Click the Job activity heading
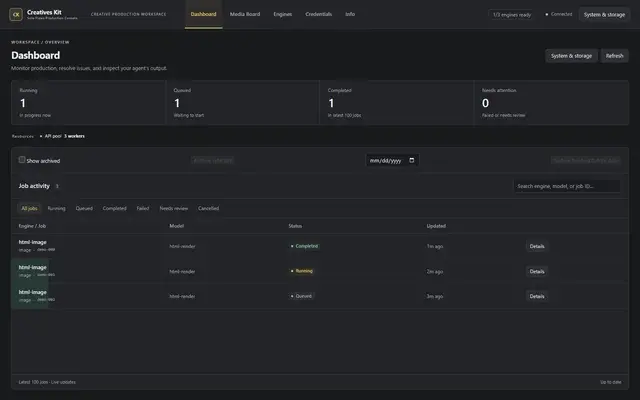640x400 pixels. (34, 186)
